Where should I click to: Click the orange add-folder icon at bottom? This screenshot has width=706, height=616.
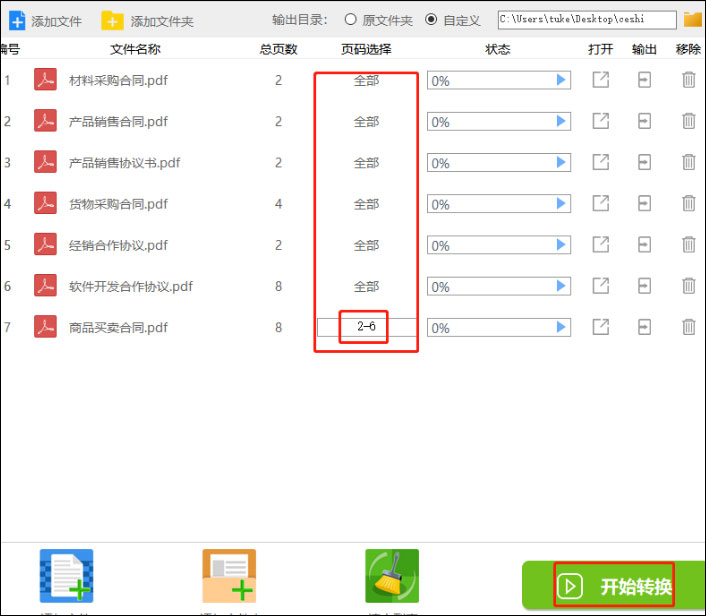point(229,576)
